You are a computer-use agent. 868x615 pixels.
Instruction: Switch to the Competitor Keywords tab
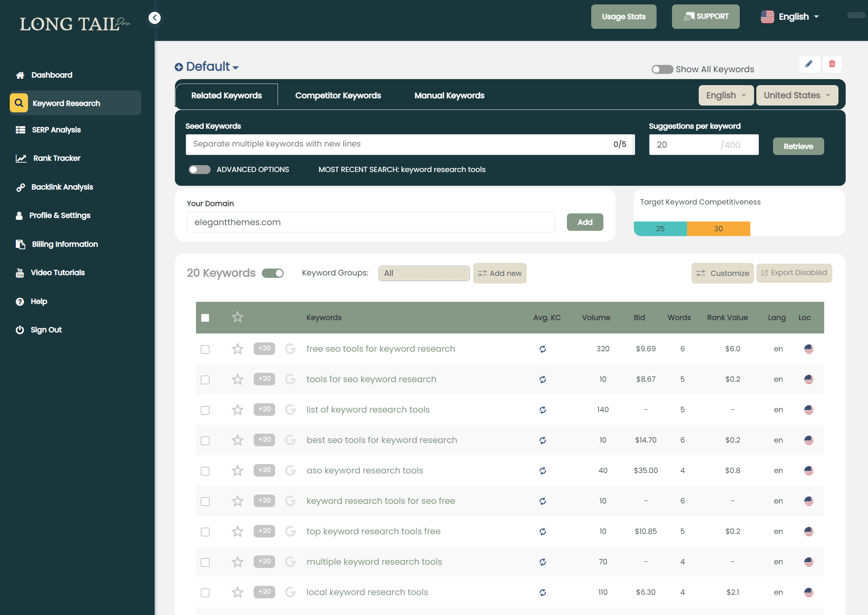coord(338,95)
